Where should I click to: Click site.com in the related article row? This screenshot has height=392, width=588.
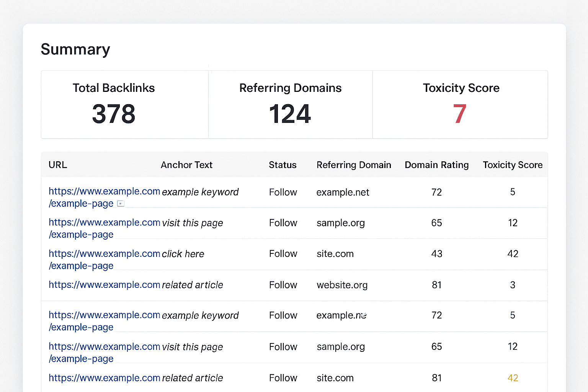pos(335,378)
